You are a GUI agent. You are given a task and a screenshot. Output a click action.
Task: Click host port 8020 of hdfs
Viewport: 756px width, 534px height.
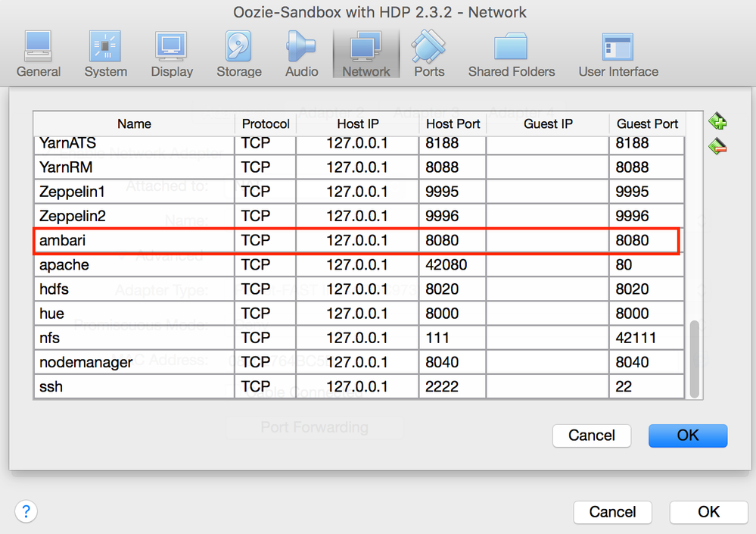[453, 289]
